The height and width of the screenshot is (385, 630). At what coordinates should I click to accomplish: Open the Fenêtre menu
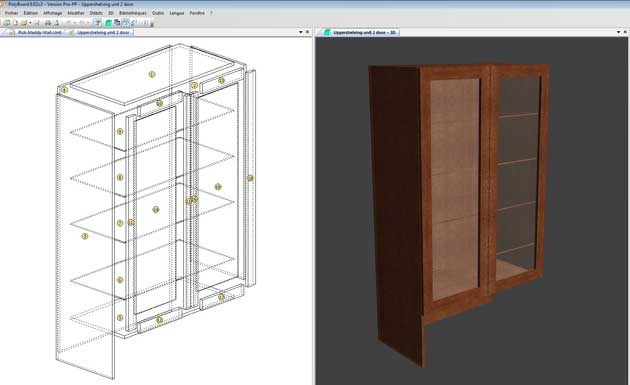point(197,13)
